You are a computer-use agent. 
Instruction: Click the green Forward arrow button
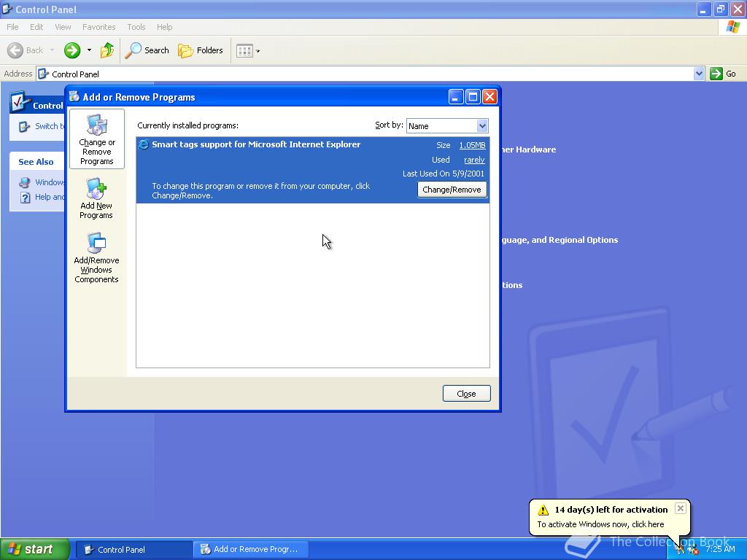(x=72, y=50)
